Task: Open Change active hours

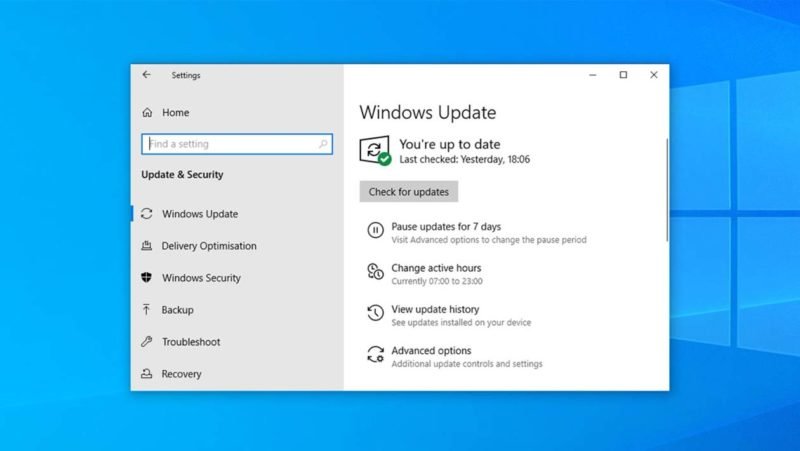Action: pyautogui.click(x=436, y=268)
